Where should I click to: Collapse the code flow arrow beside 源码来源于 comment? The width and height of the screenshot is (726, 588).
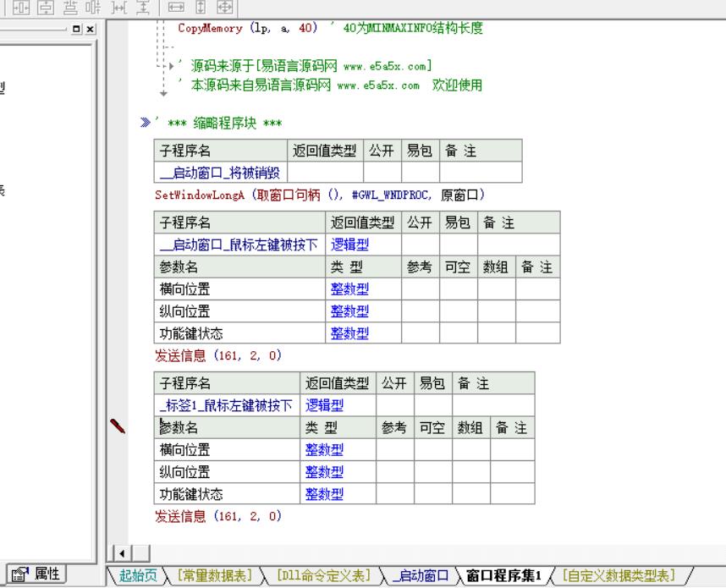171,65
